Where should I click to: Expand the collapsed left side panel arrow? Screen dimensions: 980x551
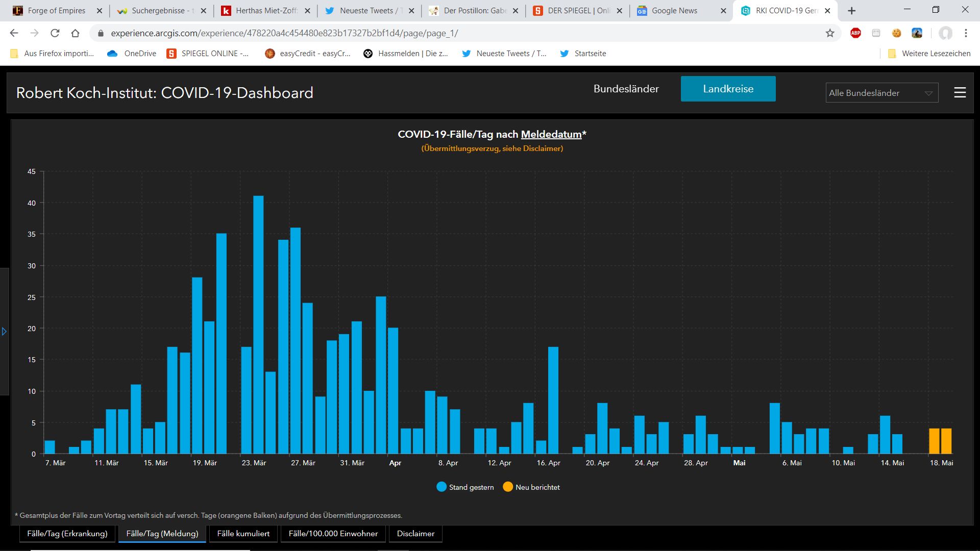point(4,332)
